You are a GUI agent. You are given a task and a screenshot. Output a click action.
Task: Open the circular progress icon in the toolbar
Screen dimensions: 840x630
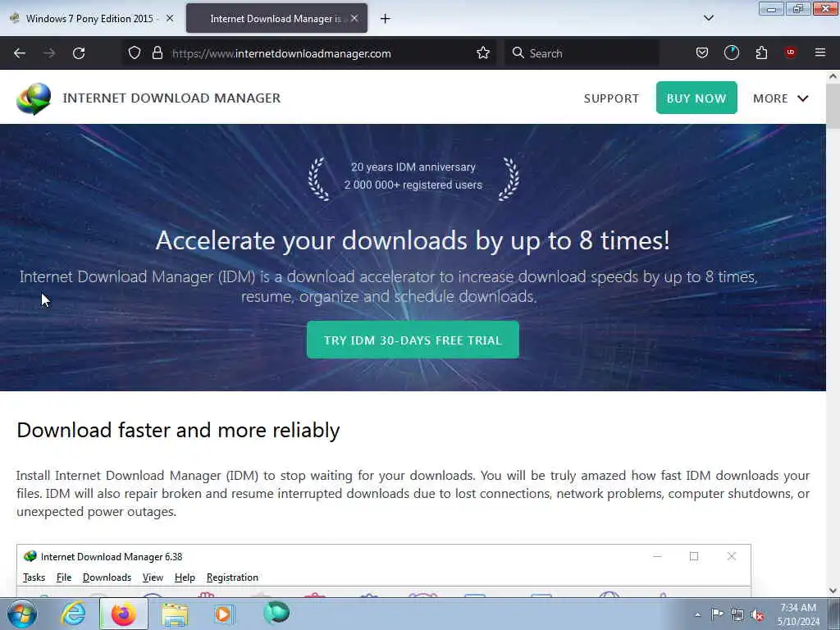pos(731,53)
